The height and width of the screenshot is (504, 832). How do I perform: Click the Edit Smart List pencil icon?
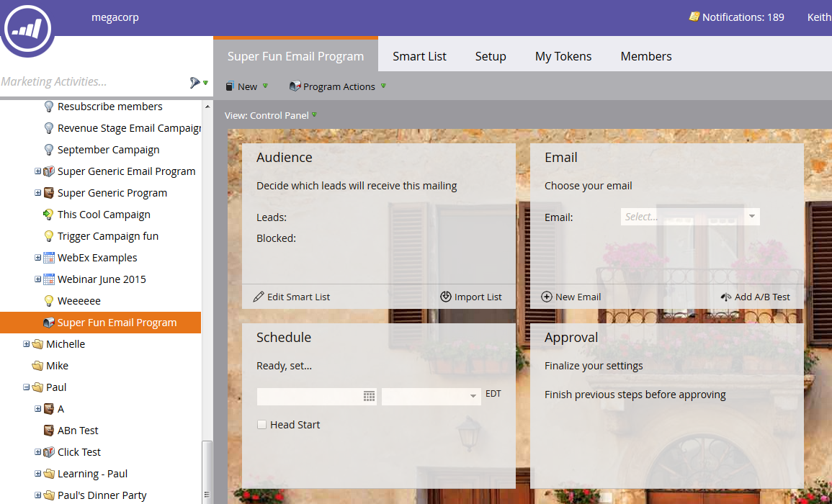click(x=259, y=297)
